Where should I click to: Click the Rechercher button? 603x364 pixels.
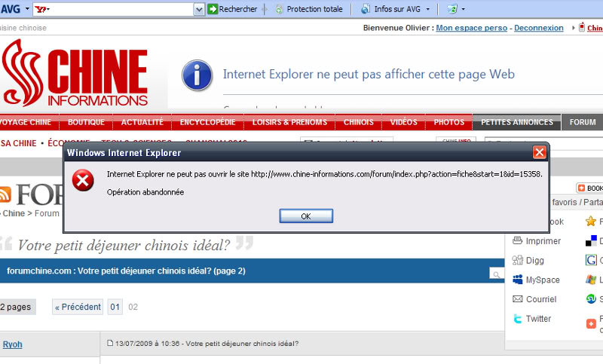point(232,9)
